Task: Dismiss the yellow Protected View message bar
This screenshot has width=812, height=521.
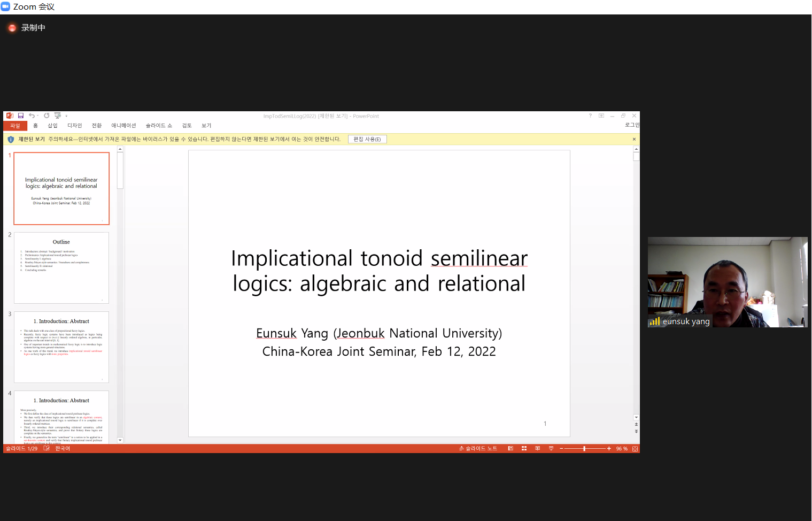Action: (635, 139)
